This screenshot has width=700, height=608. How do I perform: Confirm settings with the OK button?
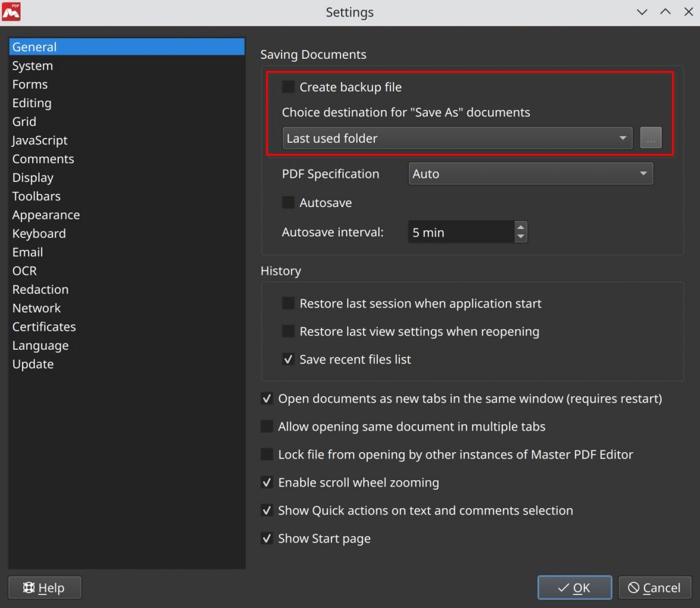click(574, 588)
